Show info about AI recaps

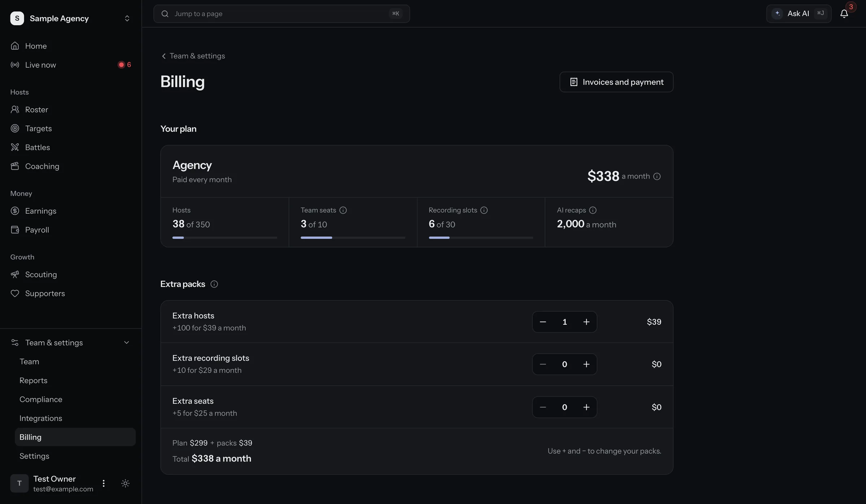click(592, 210)
